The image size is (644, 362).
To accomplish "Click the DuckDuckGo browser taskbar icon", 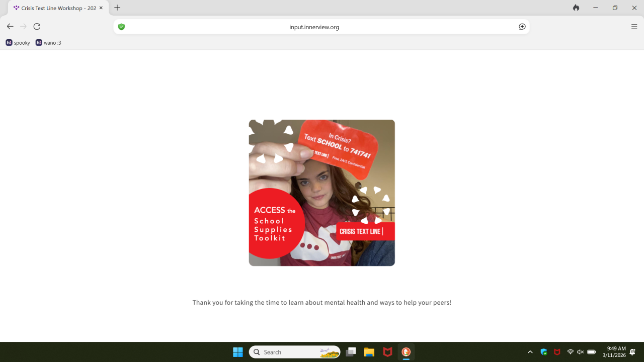I will click(406, 352).
